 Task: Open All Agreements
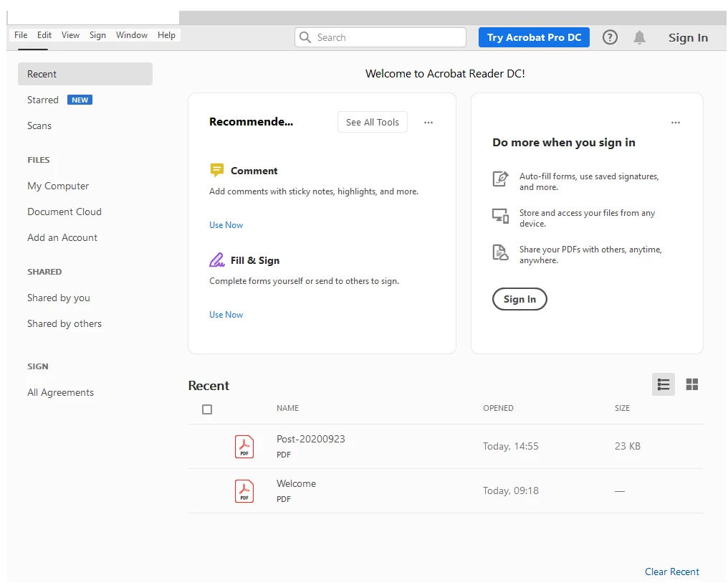pos(60,392)
